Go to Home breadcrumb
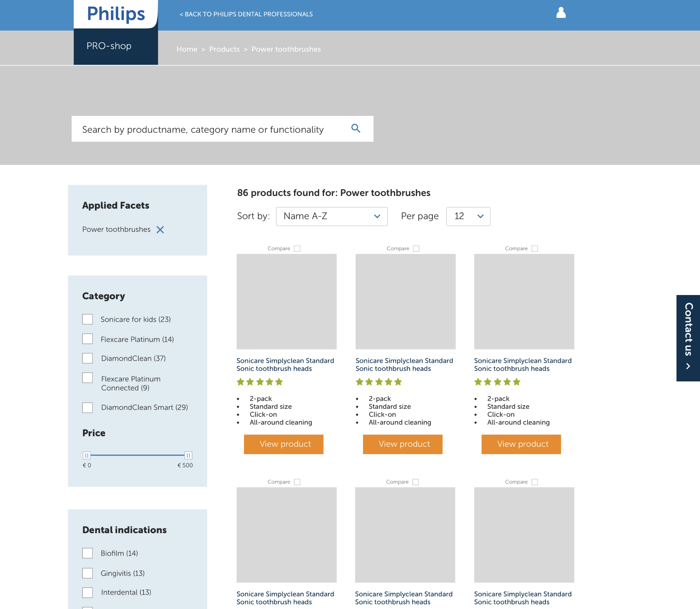 click(187, 49)
